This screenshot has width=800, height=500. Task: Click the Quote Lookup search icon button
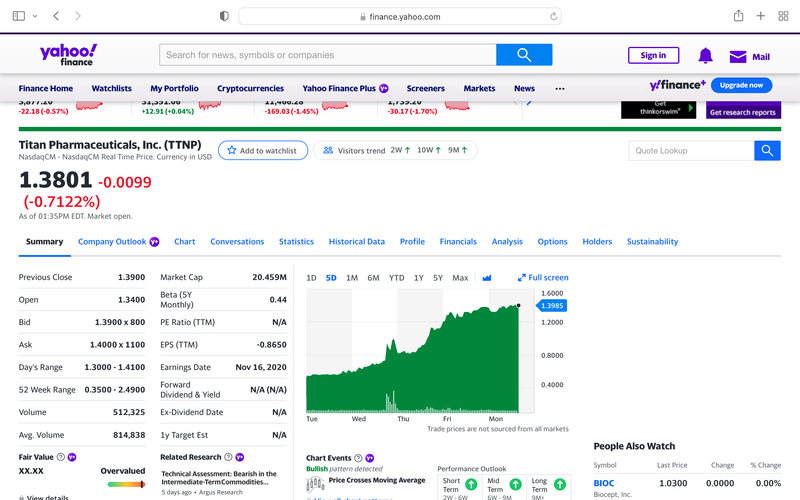[x=767, y=151]
